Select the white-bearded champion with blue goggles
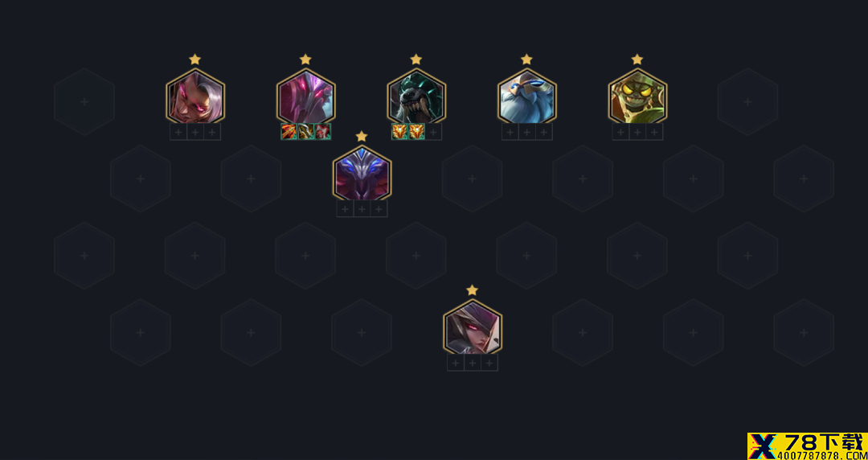This screenshot has width=868, height=460. [527, 97]
